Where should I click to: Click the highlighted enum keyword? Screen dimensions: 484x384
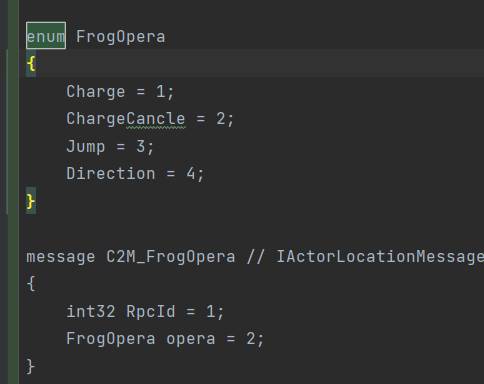[x=46, y=36]
